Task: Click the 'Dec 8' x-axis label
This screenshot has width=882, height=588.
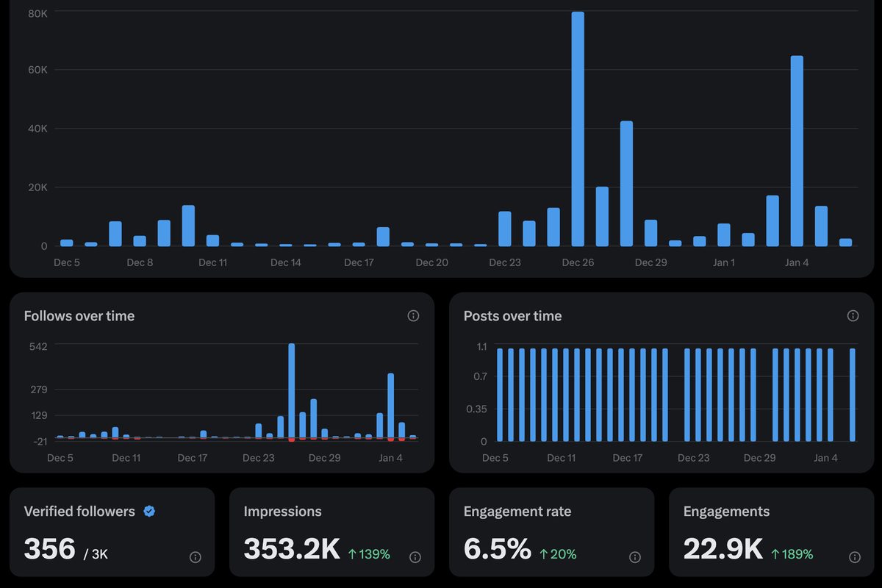Action: point(140,262)
